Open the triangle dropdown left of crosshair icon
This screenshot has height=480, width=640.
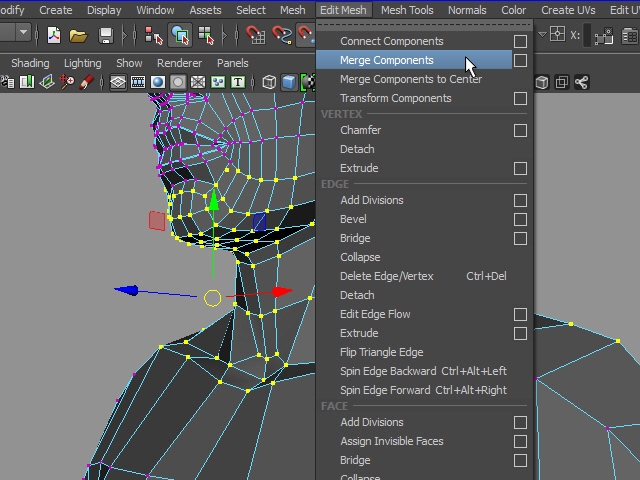tap(542, 35)
